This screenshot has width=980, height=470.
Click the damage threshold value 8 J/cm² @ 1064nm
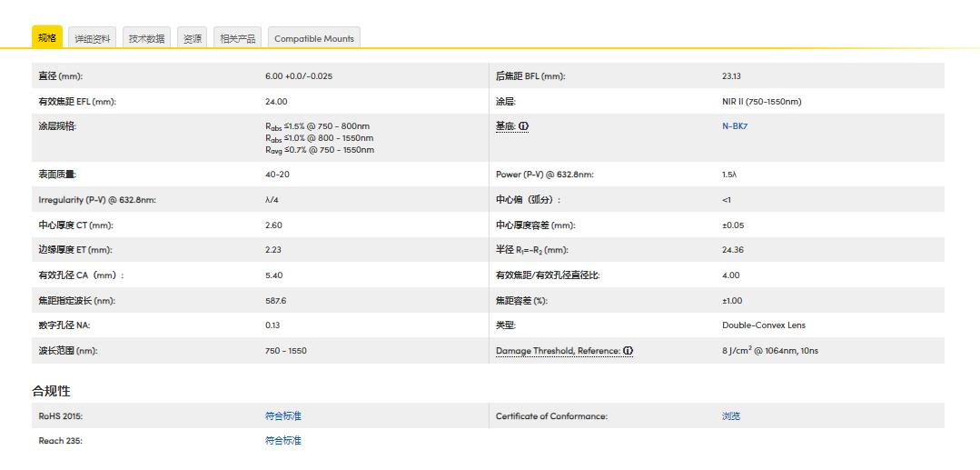770,351
